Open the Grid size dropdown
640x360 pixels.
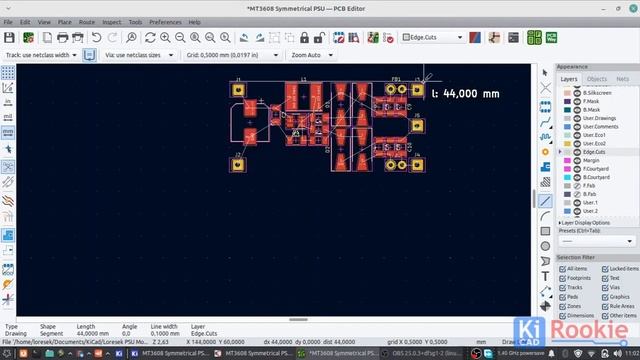coord(232,55)
